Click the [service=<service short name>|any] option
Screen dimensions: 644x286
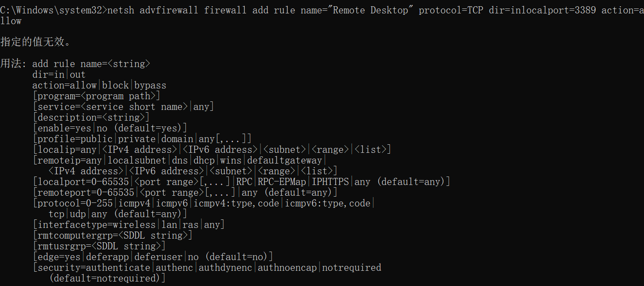(x=124, y=107)
